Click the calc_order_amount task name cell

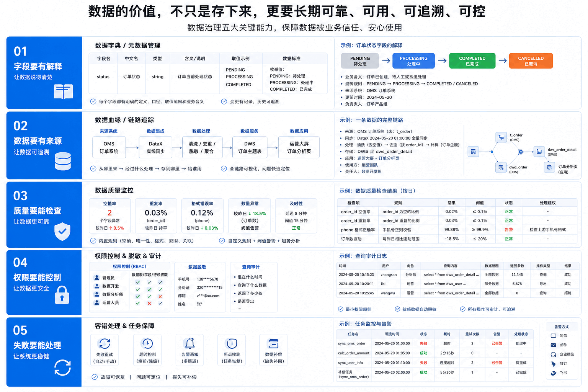pyautogui.click(x=354, y=353)
